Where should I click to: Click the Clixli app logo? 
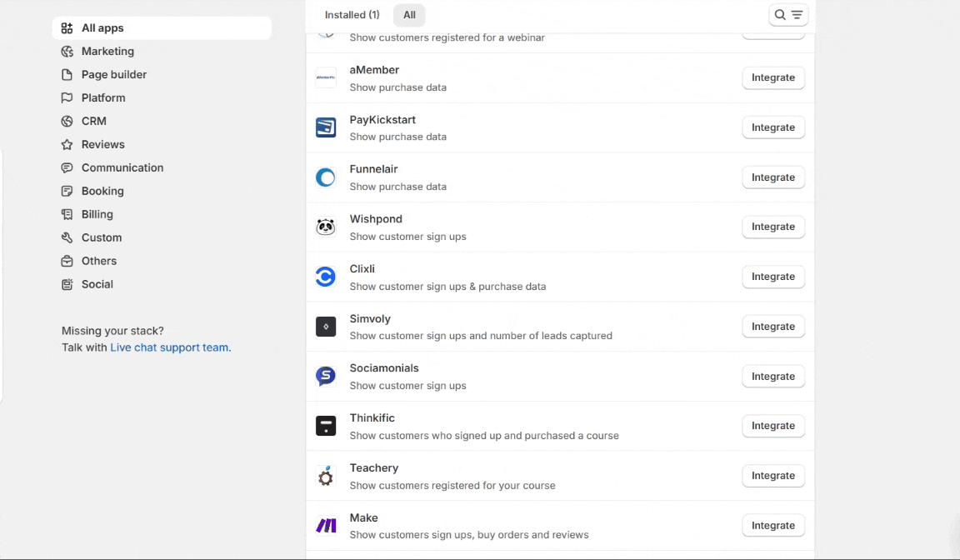click(326, 277)
